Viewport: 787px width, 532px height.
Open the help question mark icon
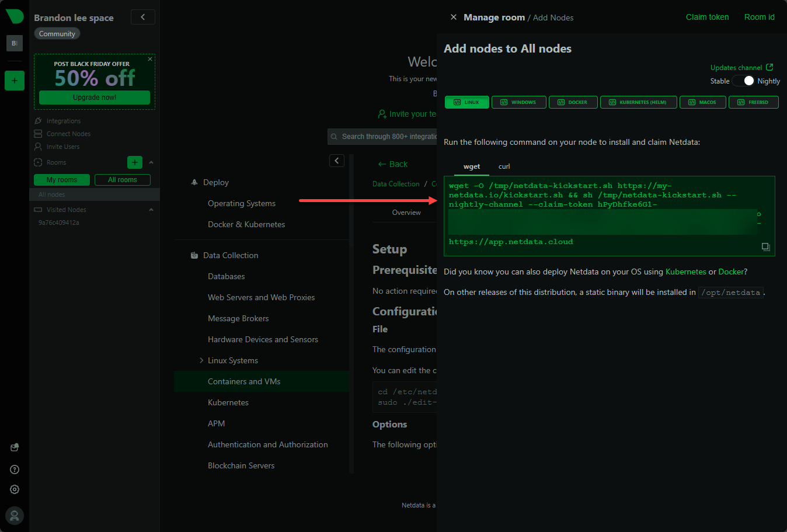15,470
